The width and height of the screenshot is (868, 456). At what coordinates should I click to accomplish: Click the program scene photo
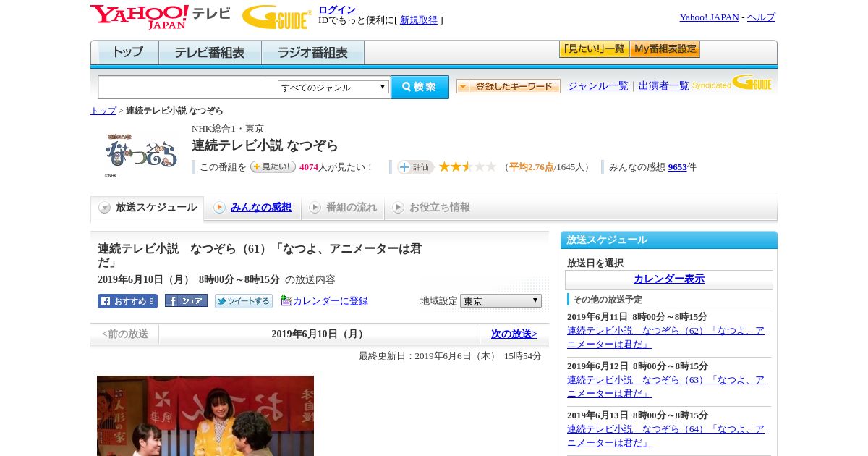pos(205,415)
